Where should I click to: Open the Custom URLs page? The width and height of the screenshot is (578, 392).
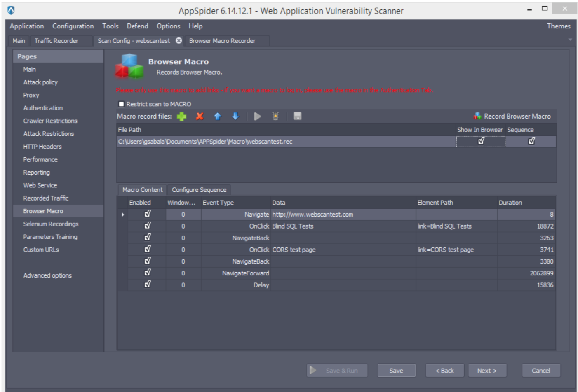(41, 250)
